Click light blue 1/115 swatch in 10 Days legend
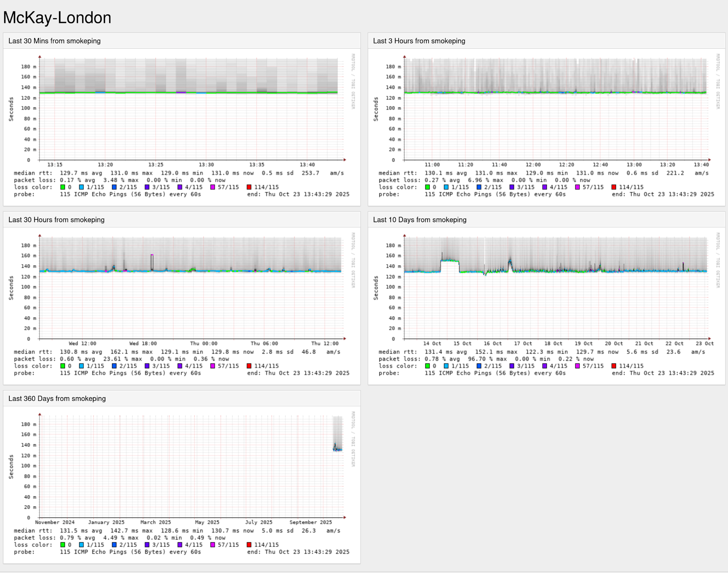 pyautogui.click(x=446, y=366)
